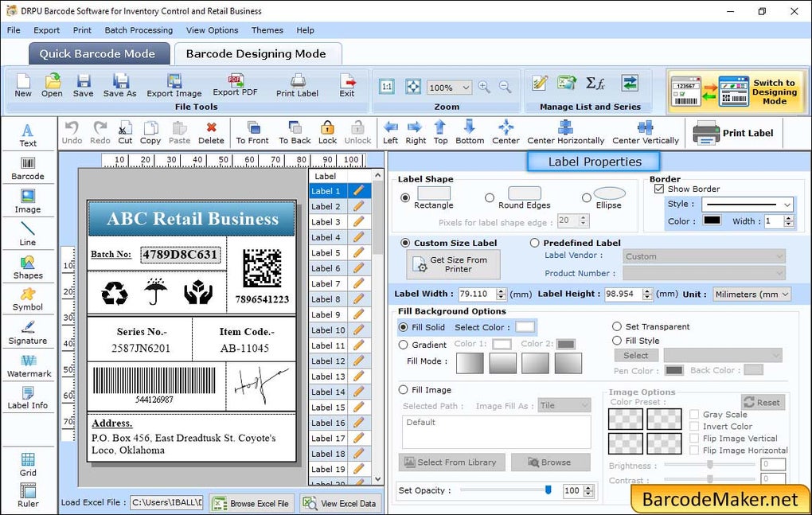Viewport: 812px width, 515px height.
Task: Open the Unit dropdown showing Milimeters
Action: (751, 294)
